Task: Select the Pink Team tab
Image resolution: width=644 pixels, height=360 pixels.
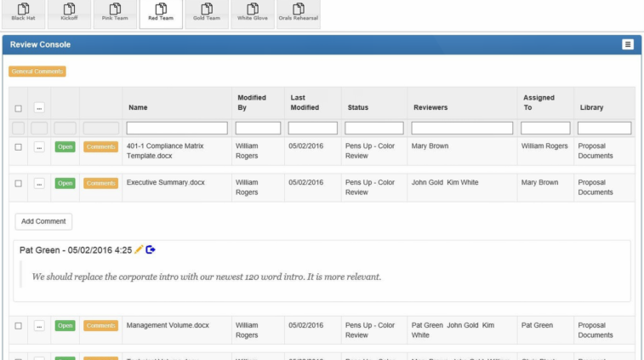Action: click(115, 14)
